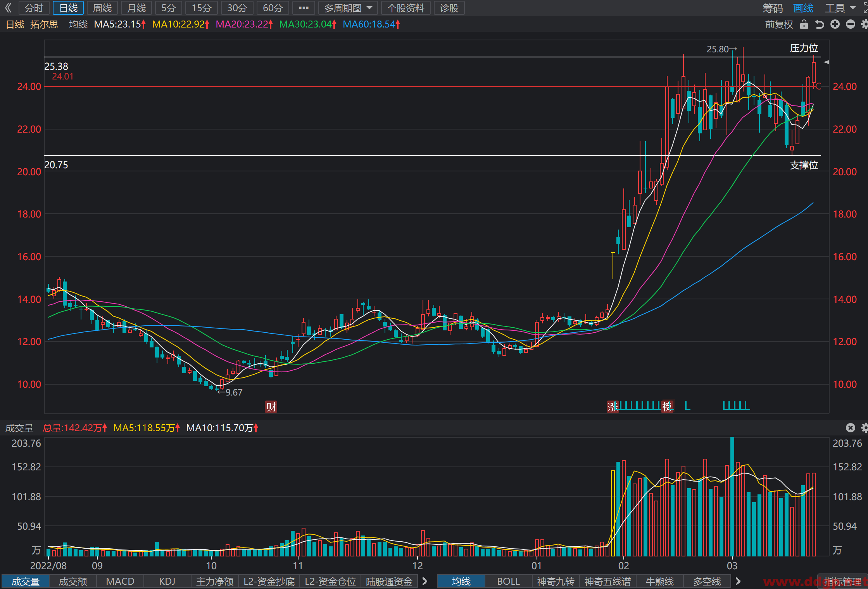Image resolution: width=868 pixels, height=589 pixels.
Task: Click the more periods ellipsis button
Action: point(304,8)
